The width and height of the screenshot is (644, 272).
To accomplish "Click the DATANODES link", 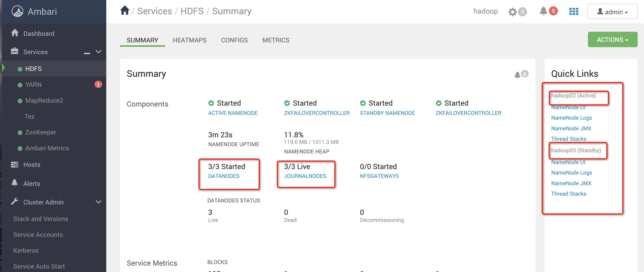I will pos(223,176).
